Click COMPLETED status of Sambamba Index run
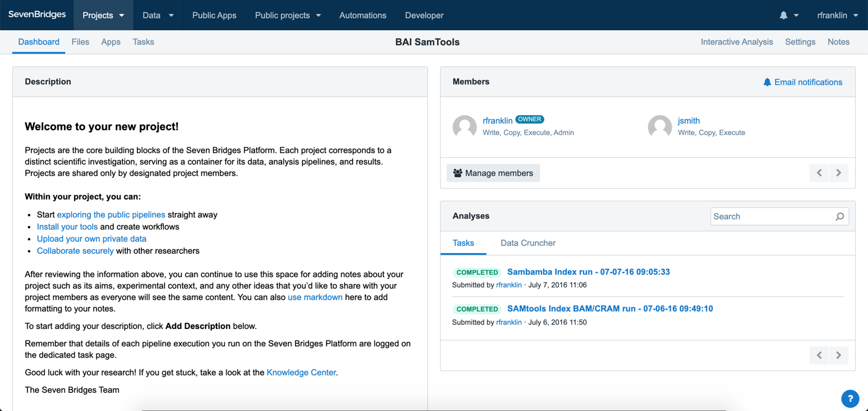The width and height of the screenshot is (868, 411). coord(477,272)
